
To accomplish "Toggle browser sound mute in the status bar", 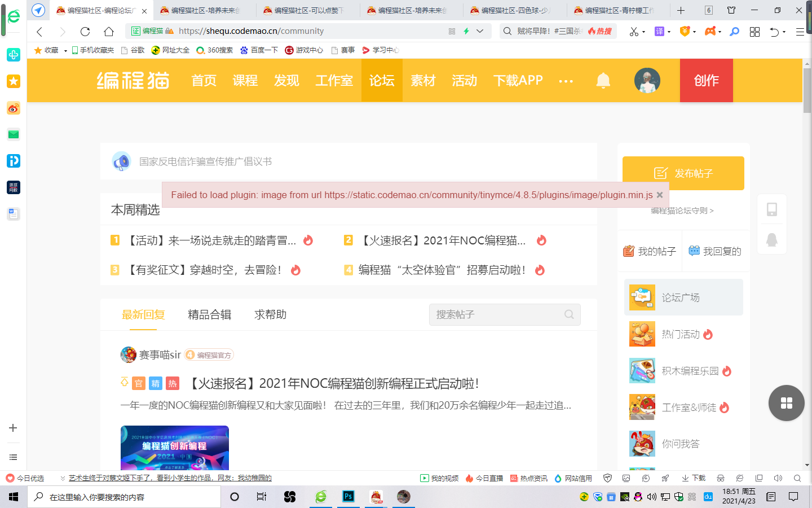I will click(778, 478).
